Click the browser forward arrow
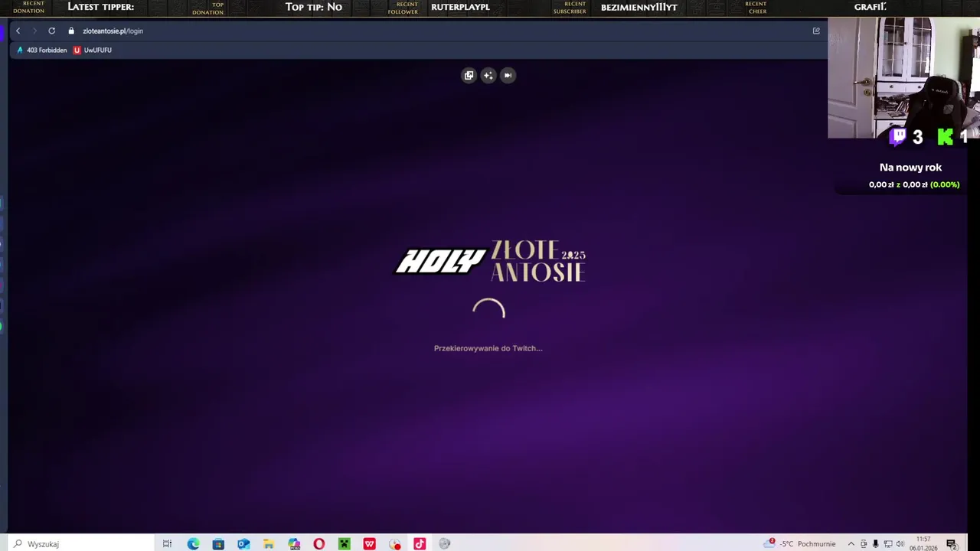 [x=34, y=31]
